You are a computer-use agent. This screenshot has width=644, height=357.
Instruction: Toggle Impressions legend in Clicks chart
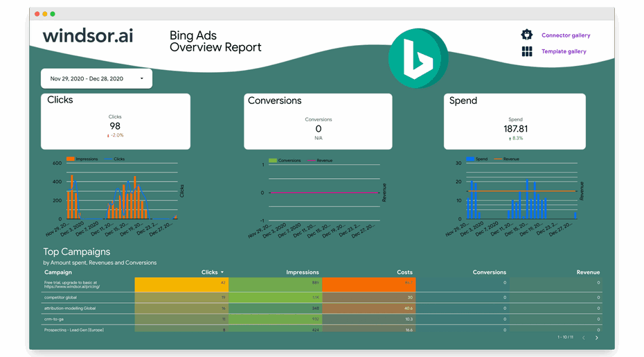pos(82,159)
